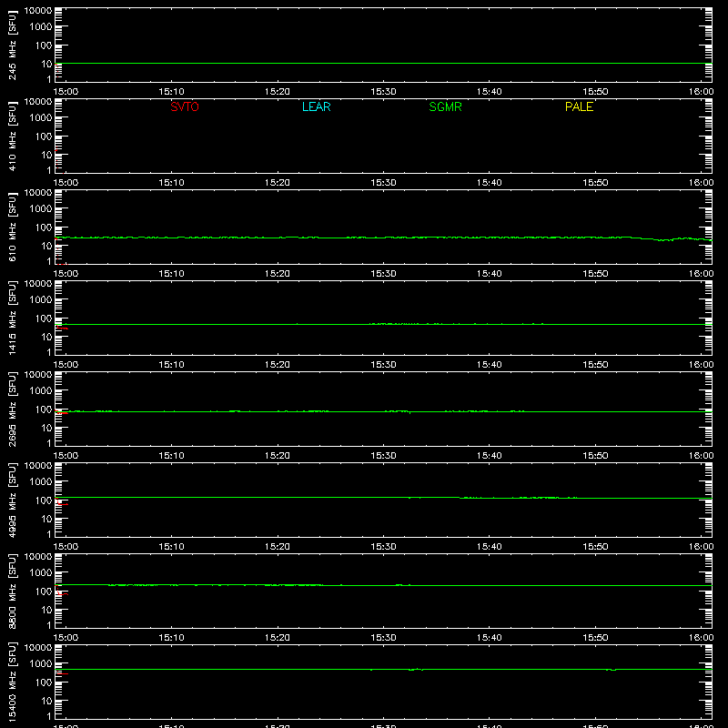The height and width of the screenshot is (728, 728).
Task: Select the 4995 MHz [SFU] axis title
Action: click(x=12, y=500)
